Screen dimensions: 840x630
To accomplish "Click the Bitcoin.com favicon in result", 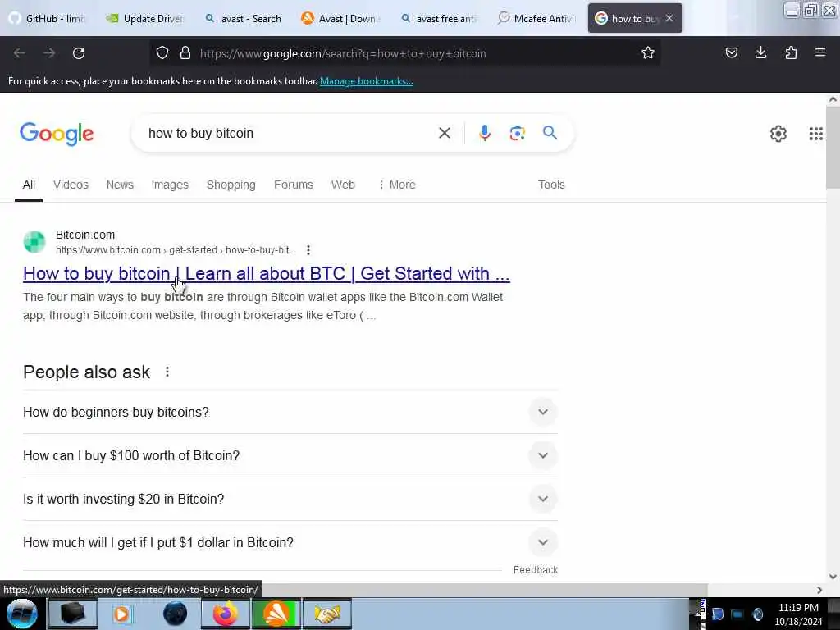I will [34, 242].
